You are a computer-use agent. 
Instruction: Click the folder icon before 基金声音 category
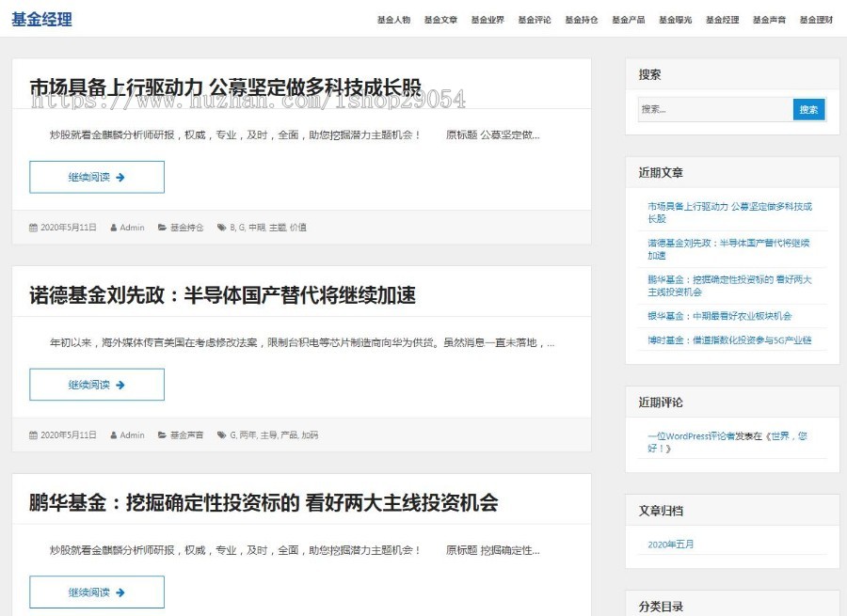click(x=161, y=434)
